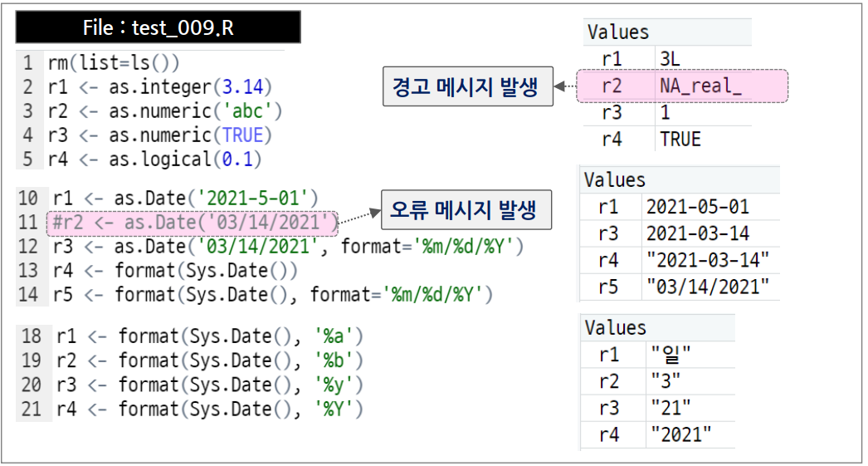The width and height of the screenshot is (868, 466).
Task: Click Values header above the 3L row
Action: (x=617, y=32)
